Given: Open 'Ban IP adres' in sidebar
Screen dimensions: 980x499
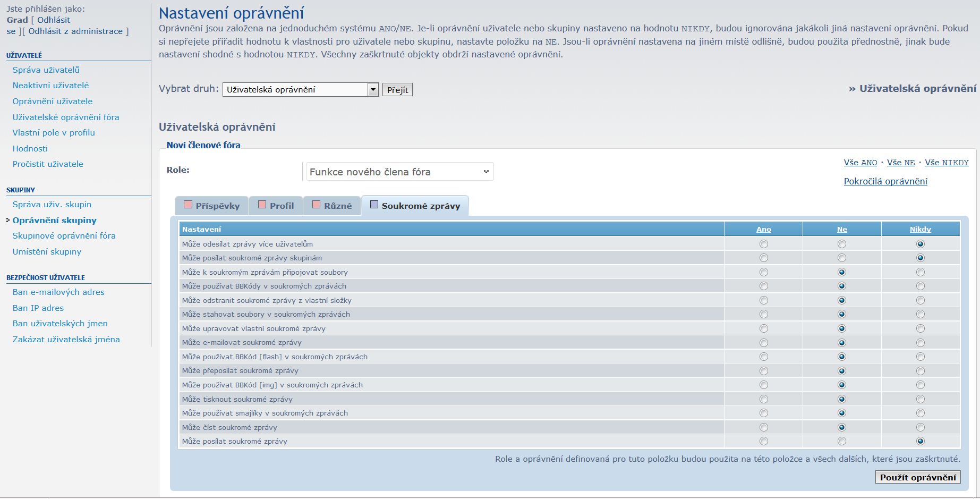Looking at the screenshot, I should point(38,308).
